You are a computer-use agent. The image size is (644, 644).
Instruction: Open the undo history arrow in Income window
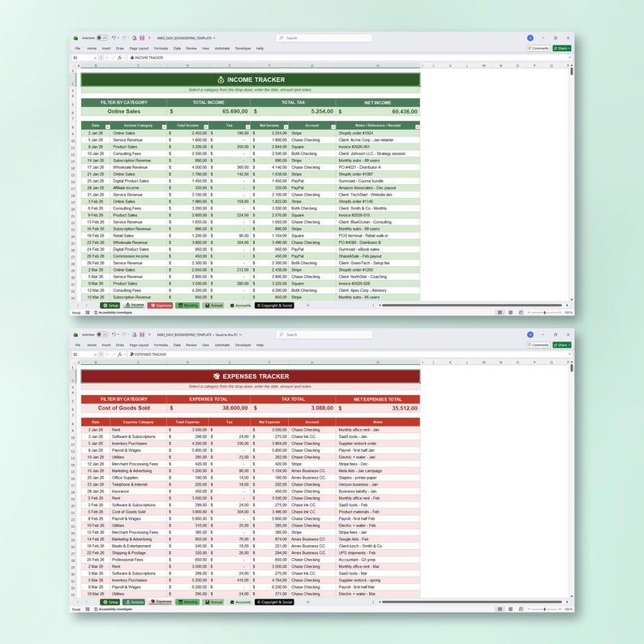[x=118, y=38]
